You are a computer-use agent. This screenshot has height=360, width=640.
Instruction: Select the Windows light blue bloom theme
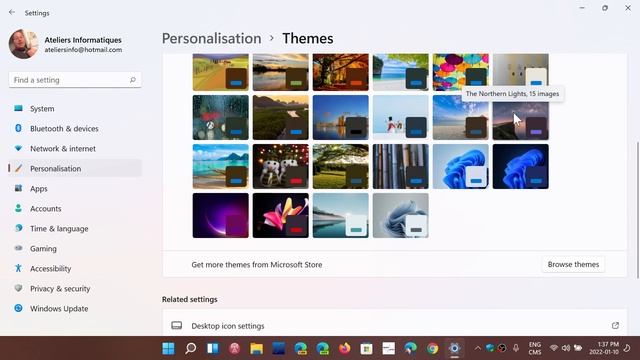(460, 167)
